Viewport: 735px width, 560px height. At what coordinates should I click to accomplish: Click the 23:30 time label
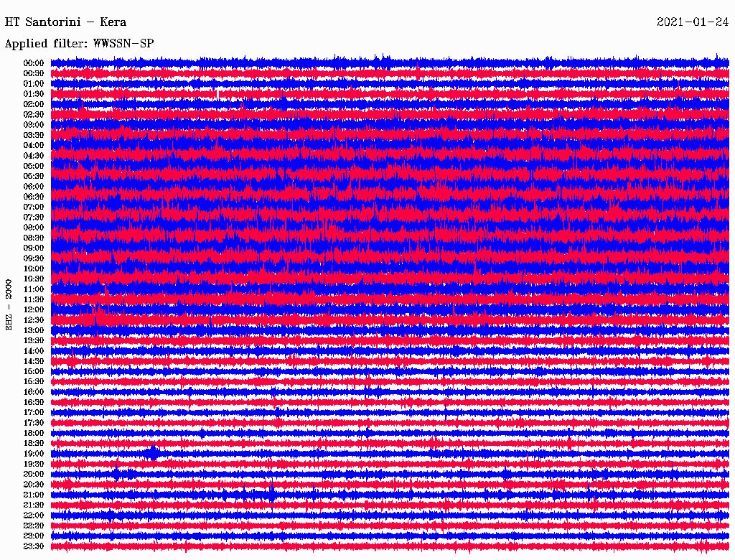click(34, 546)
